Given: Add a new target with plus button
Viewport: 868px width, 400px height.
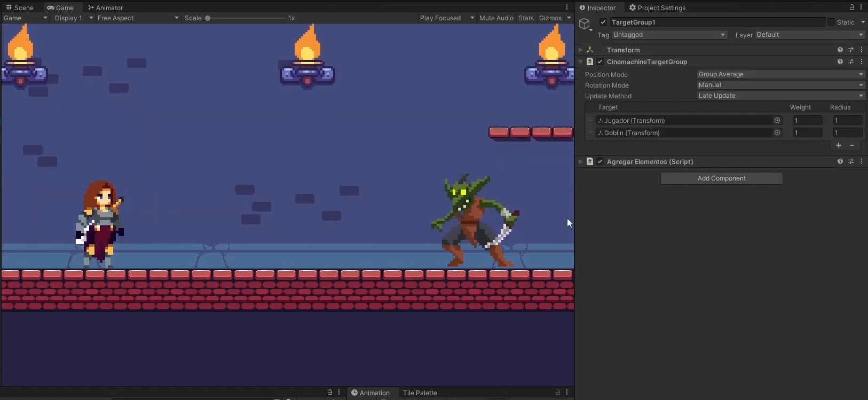Looking at the screenshot, I should pyautogui.click(x=839, y=145).
